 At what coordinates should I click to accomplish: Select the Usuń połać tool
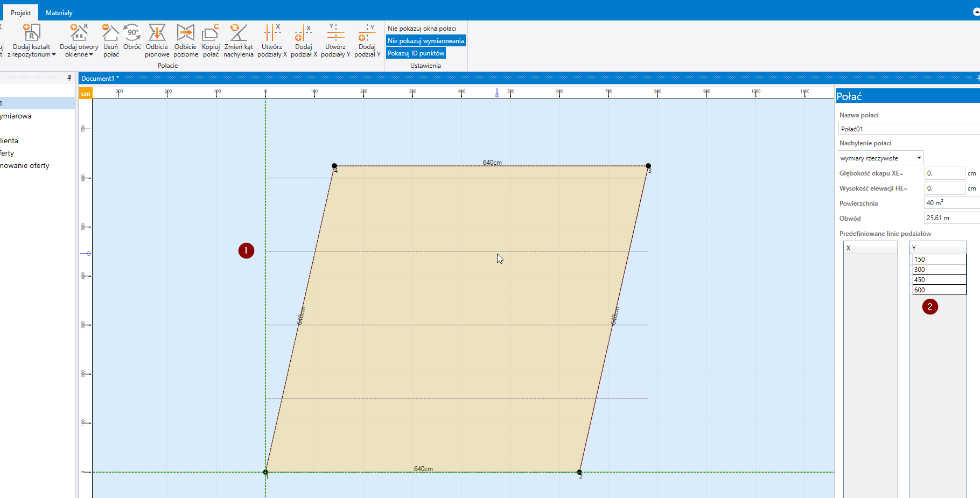click(x=111, y=33)
